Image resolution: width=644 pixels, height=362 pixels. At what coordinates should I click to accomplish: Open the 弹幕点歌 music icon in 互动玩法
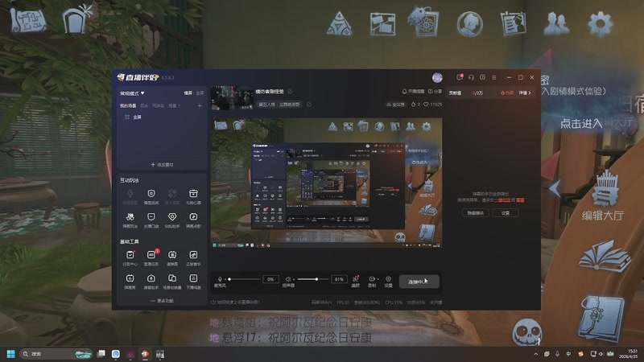click(193, 217)
